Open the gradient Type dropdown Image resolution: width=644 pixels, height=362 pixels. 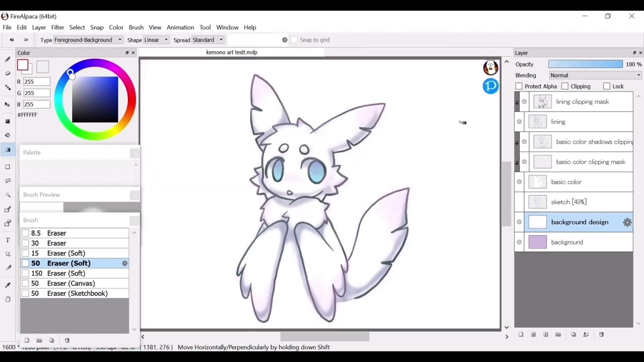88,40
